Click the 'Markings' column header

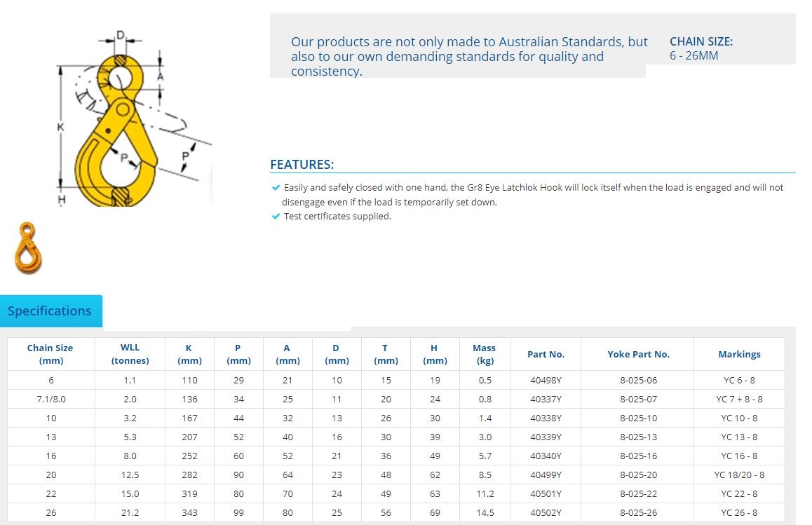[739, 354]
